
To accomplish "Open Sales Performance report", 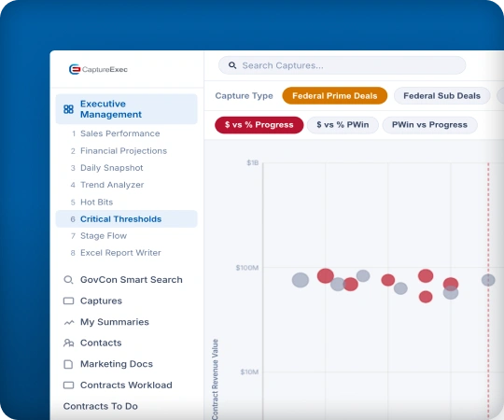I will click(119, 133).
